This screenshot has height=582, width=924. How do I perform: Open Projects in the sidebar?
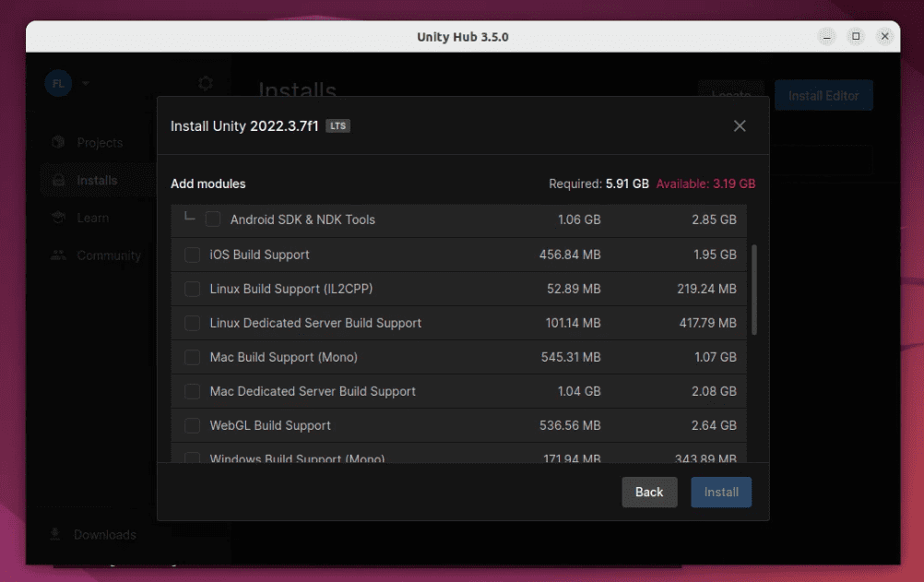[x=99, y=143]
